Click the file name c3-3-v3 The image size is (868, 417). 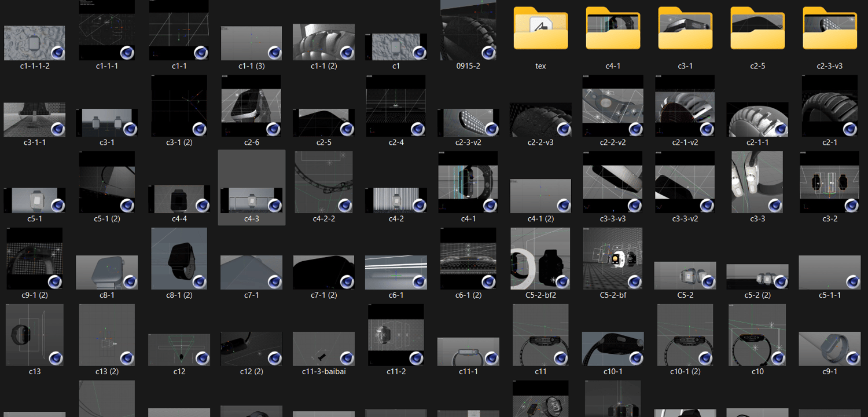613,219
